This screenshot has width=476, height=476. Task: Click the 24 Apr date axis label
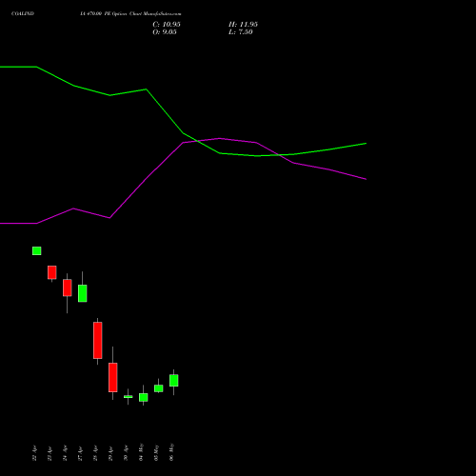tap(65, 453)
